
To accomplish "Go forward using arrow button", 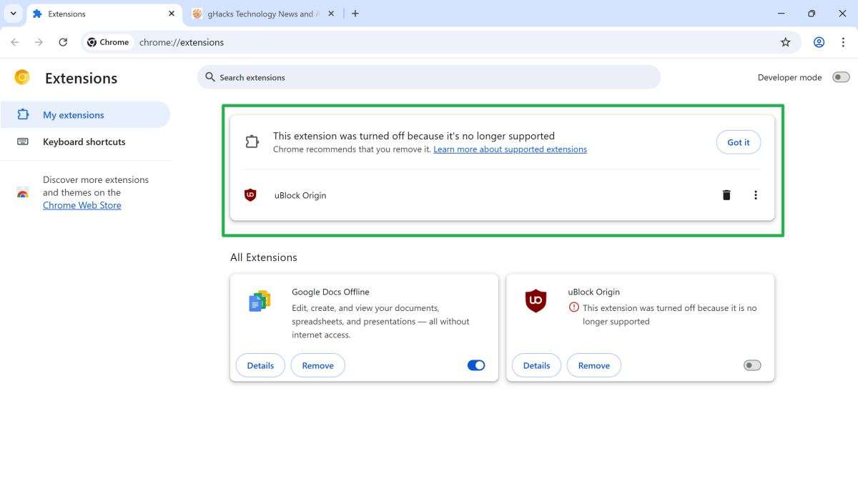I will [39, 42].
